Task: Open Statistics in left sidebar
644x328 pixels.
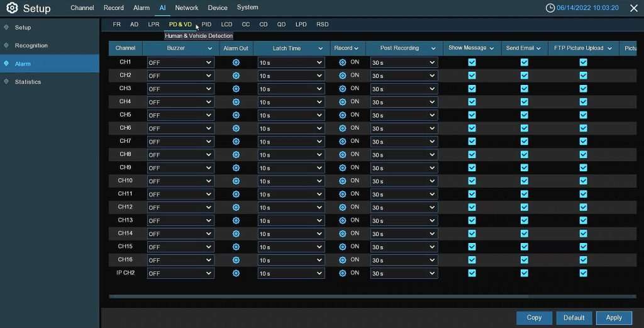Action: tap(28, 82)
